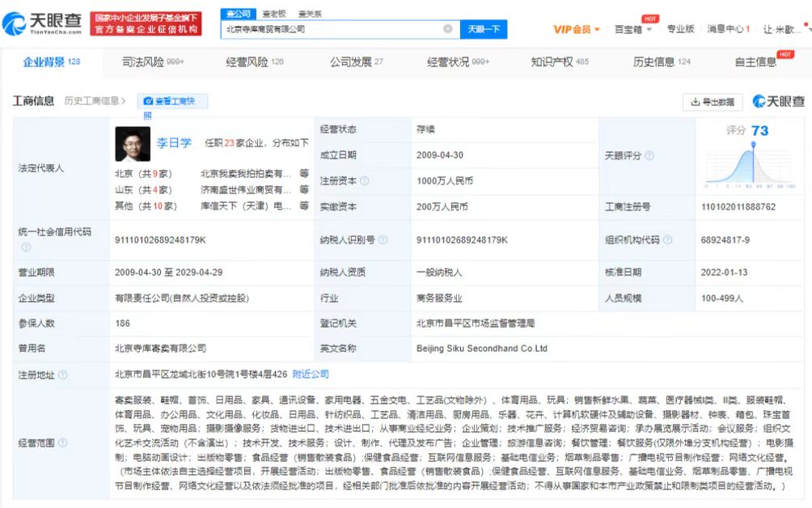Viewport: 812px width, 508px height.
Task: Click the help icon next to 注册地址
Action: pos(62,375)
